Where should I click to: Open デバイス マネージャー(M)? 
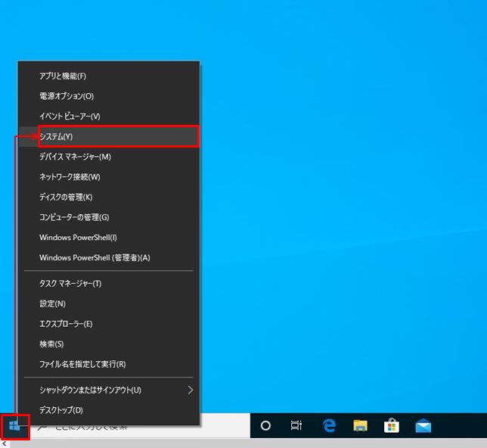pyautogui.click(x=109, y=157)
